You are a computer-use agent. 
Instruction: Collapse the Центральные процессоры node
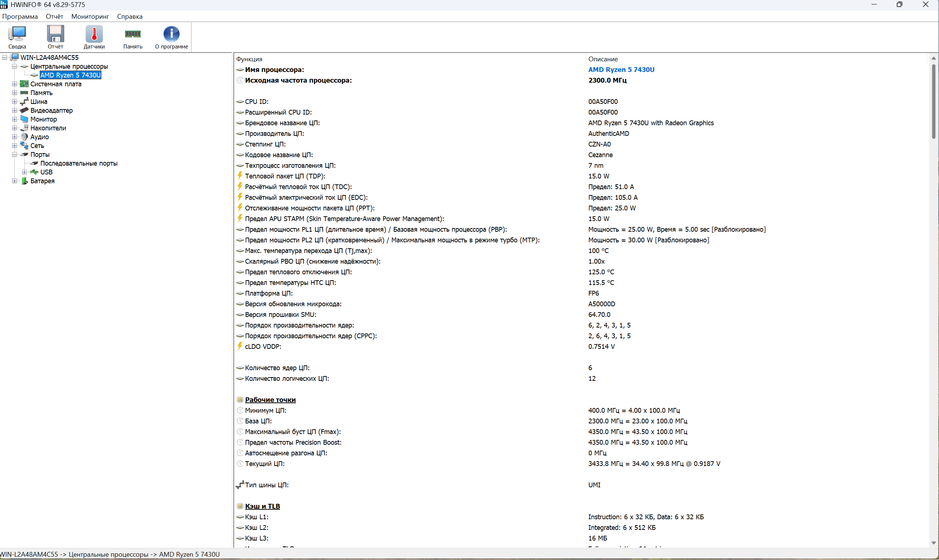point(14,66)
